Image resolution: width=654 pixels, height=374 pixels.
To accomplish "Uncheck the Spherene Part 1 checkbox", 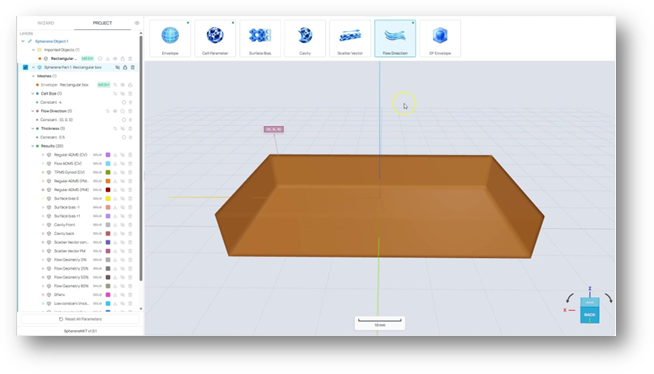I will point(25,67).
